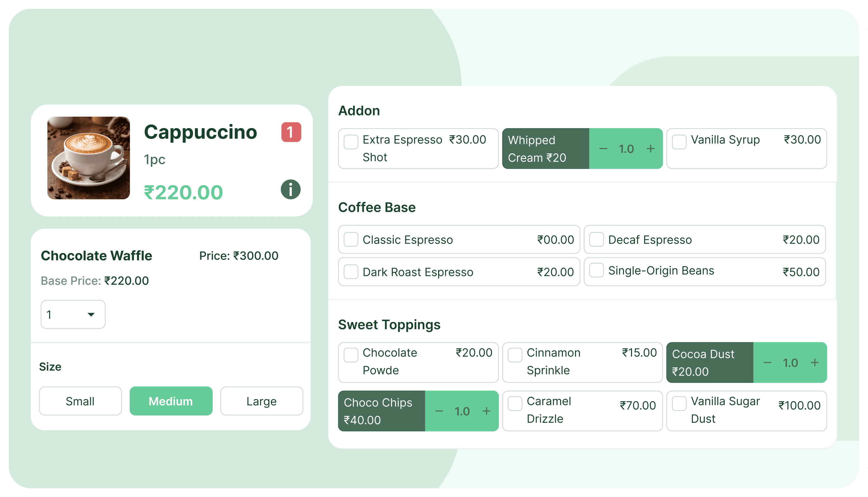Select Classic Espresso coffee base
Image resolution: width=868 pixels, height=497 pixels.
[x=351, y=240]
